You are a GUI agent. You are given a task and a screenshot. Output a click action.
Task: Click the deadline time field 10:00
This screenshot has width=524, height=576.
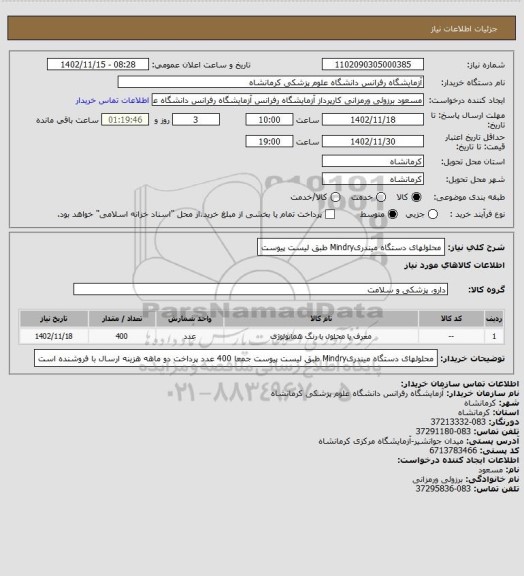269,120
